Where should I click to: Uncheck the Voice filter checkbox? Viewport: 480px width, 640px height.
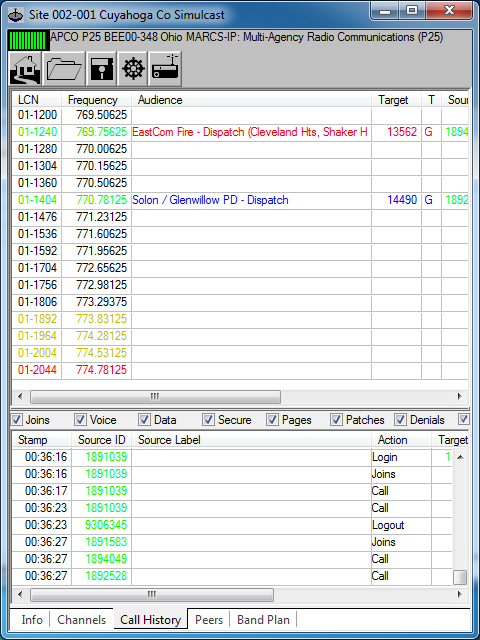pyautogui.click(x=80, y=420)
